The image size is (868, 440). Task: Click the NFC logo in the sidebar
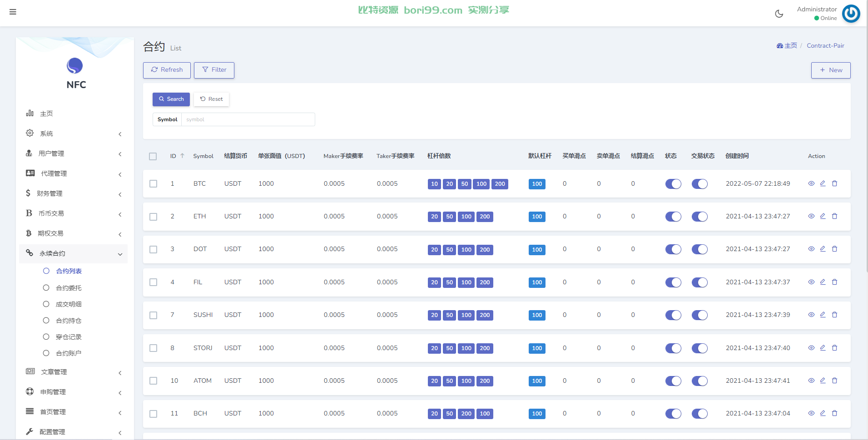pyautogui.click(x=75, y=66)
